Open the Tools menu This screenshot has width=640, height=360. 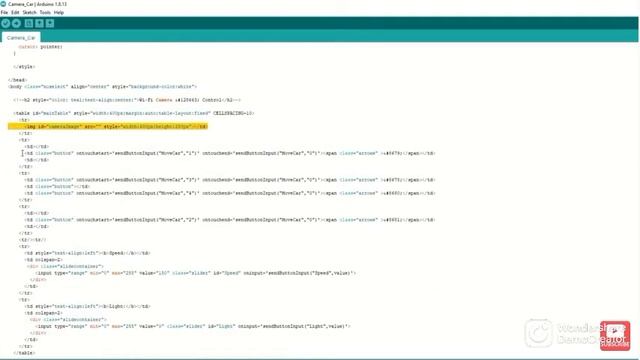(45, 13)
